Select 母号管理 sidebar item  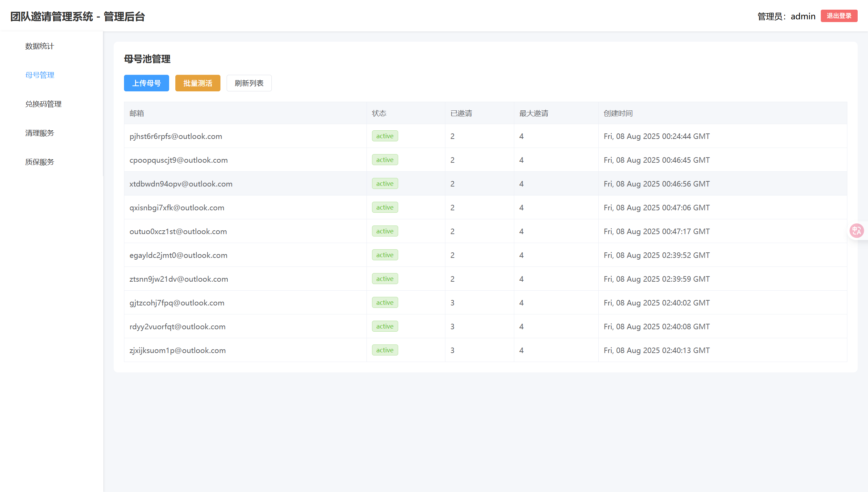tap(40, 75)
